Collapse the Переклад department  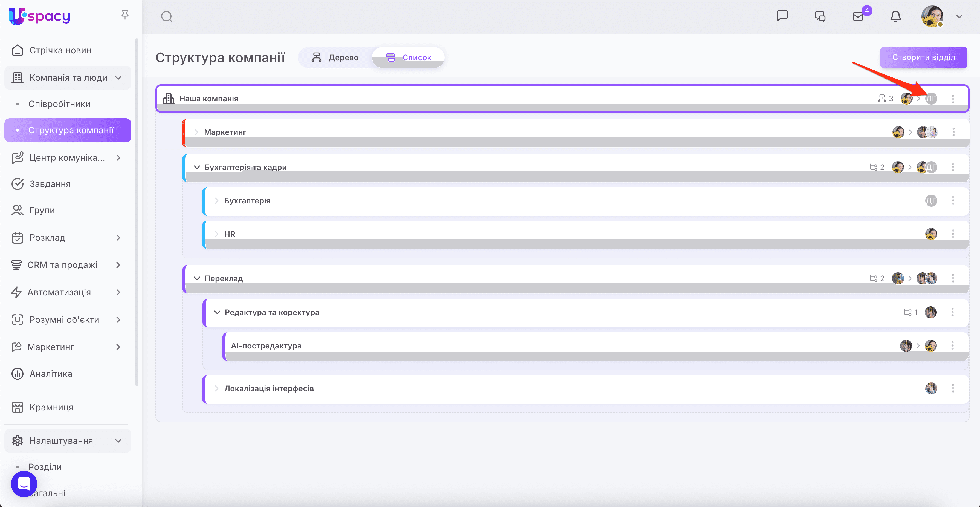click(x=197, y=278)
